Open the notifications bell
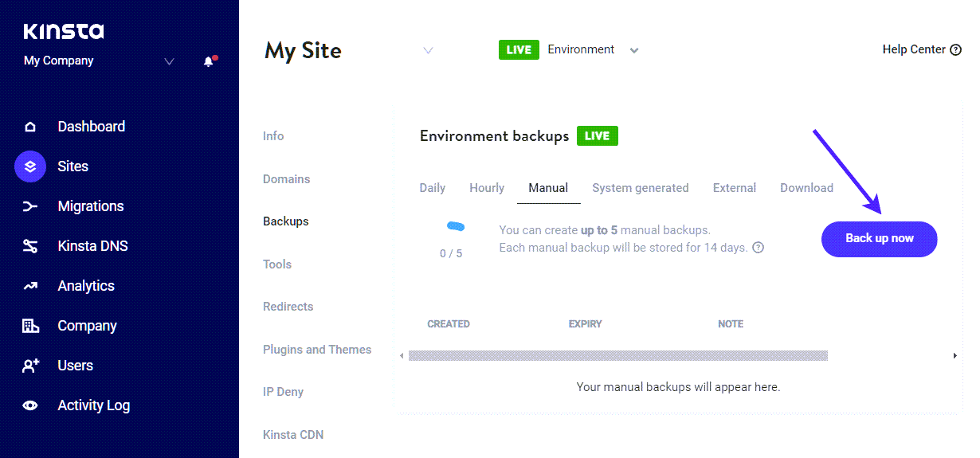The image size is (980, 458). click(210, 61)
